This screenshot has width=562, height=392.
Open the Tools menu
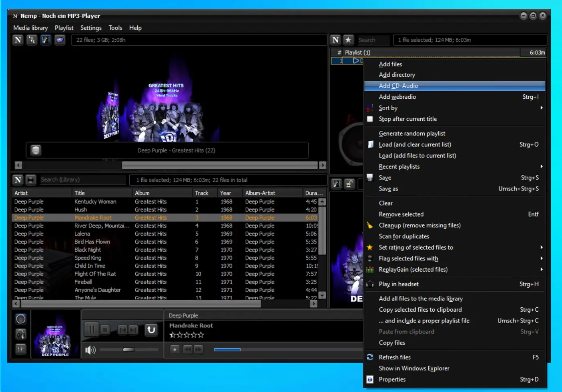[x=115, y=28]
